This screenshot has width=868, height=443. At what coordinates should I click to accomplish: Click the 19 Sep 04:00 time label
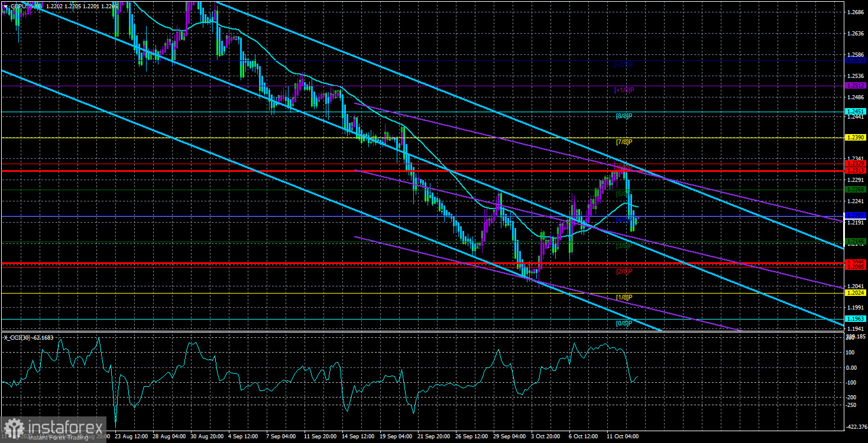pos(397,437)
